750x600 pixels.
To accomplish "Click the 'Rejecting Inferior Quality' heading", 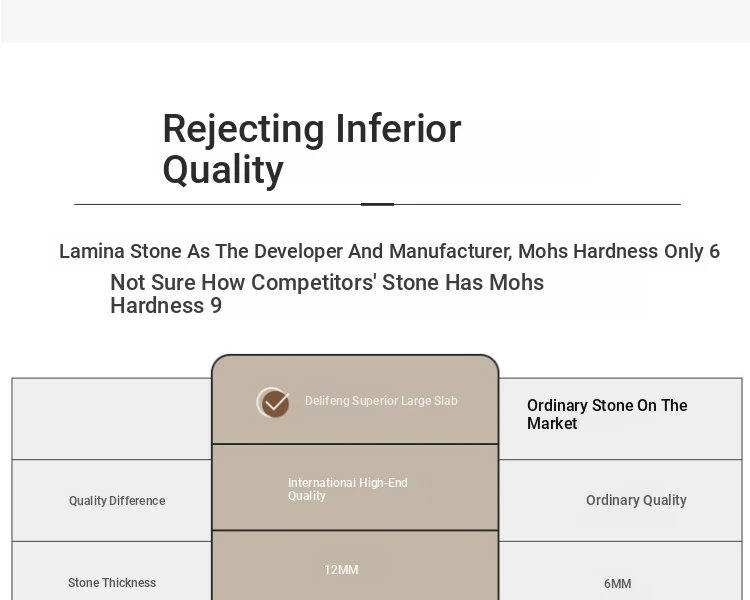I will pos(311,149).
